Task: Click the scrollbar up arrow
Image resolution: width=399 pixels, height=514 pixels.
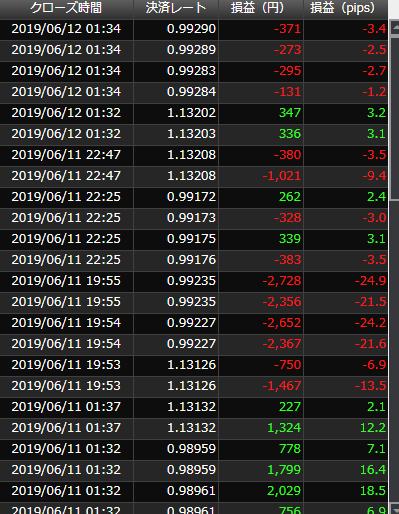Action: (x=395, y=27)
